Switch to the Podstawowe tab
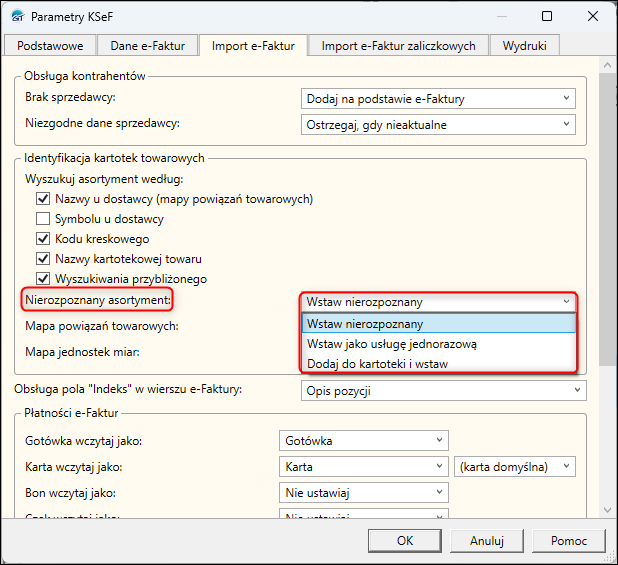The width and height of the screenshot is (618, 565). (x=50, y=45)
